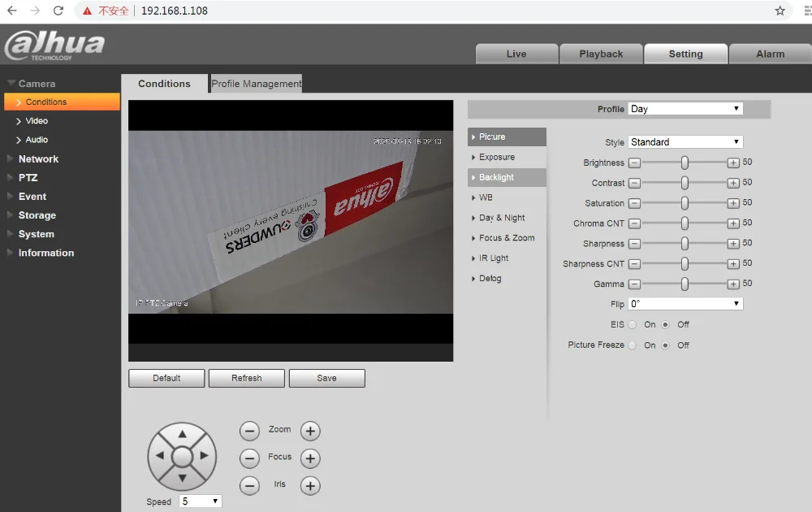This screenshot has height=512, width=812.
Task: Increase Sharpness CNT with plus icon
Action: [733, 264]
